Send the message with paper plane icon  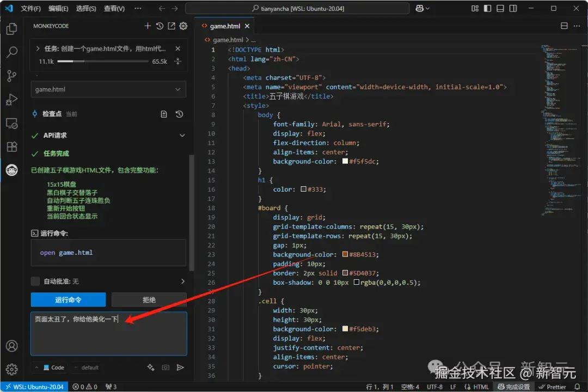click(x=180, y=367)
